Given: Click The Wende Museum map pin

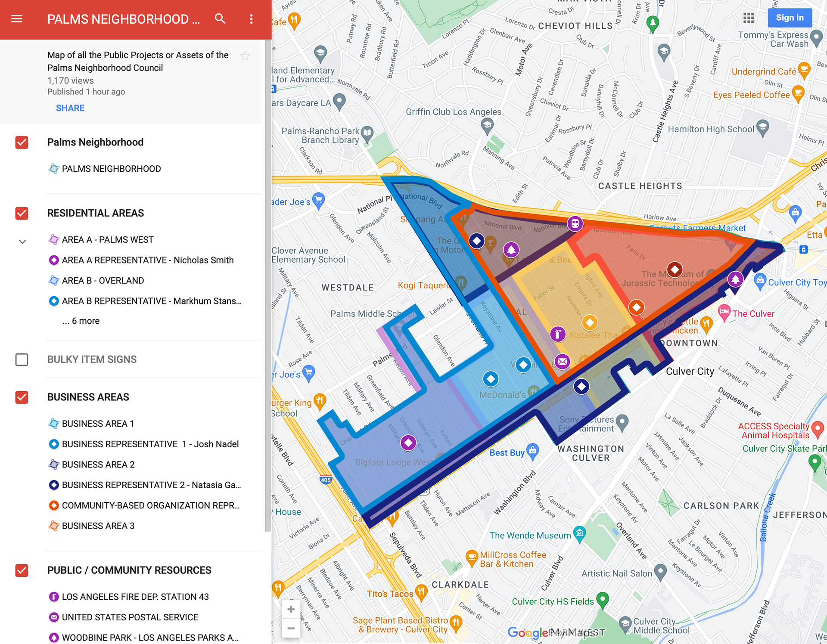Looking at the screenshot, I should tap(580, 535).
